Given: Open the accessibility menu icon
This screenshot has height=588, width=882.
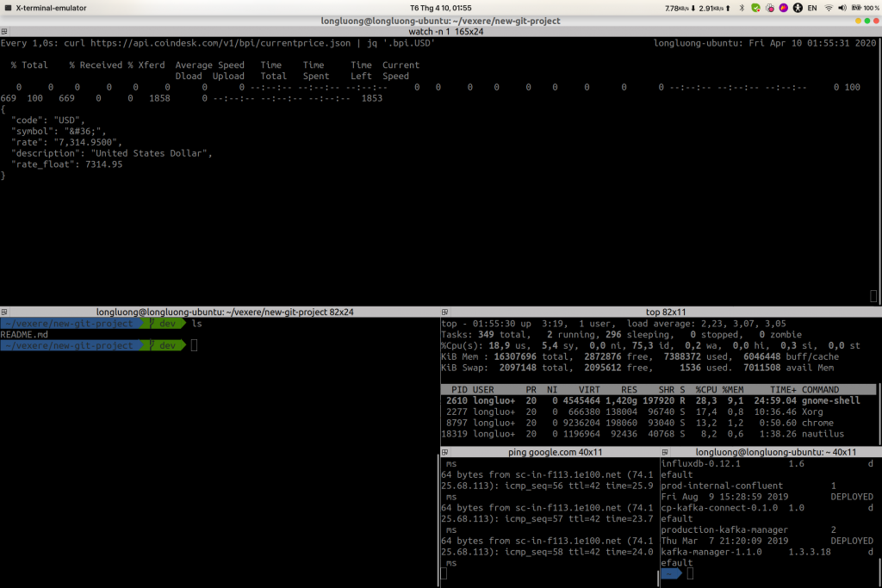Looking at the screenshot, I should click(798, 8).
